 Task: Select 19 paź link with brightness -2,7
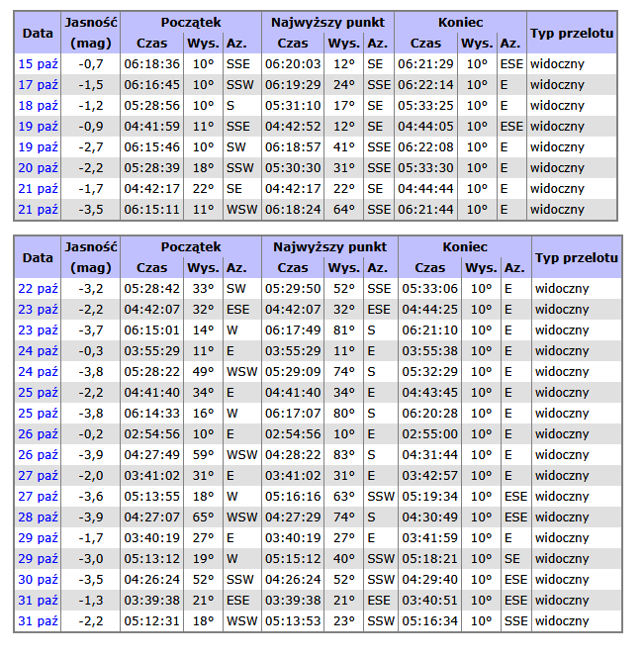click(38, 146)
